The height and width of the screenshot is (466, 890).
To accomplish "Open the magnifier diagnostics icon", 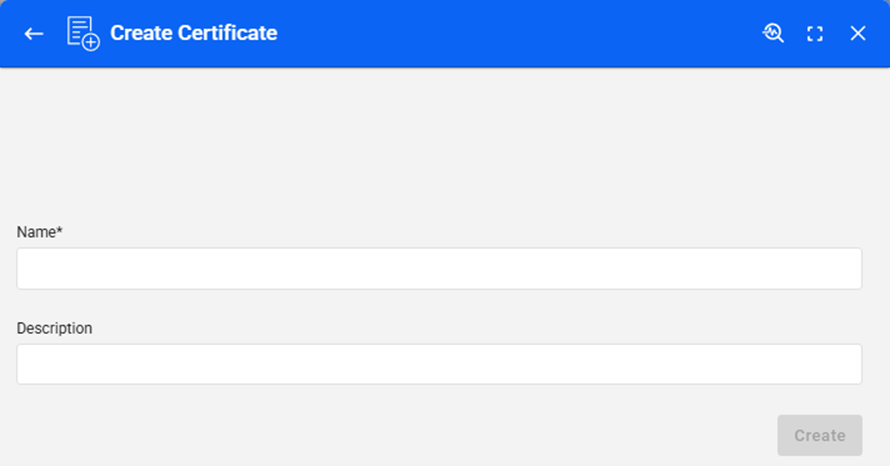I will point(773,33).
